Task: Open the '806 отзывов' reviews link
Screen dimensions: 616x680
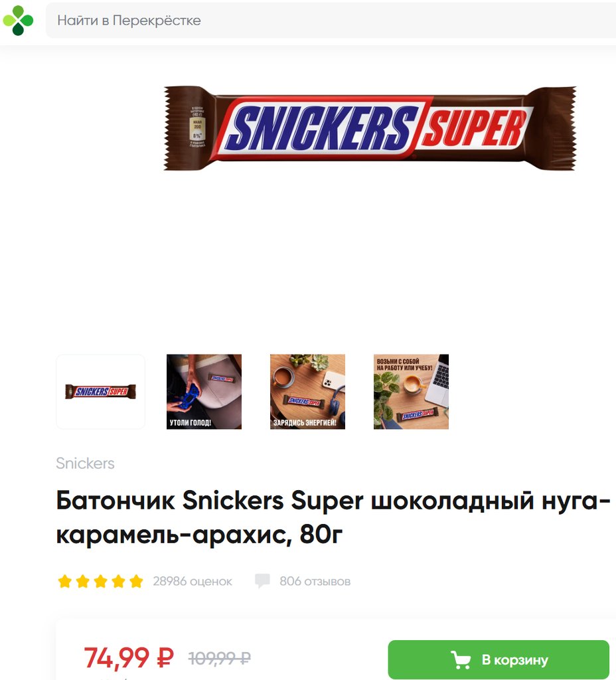Action: [x=315, y=581]
